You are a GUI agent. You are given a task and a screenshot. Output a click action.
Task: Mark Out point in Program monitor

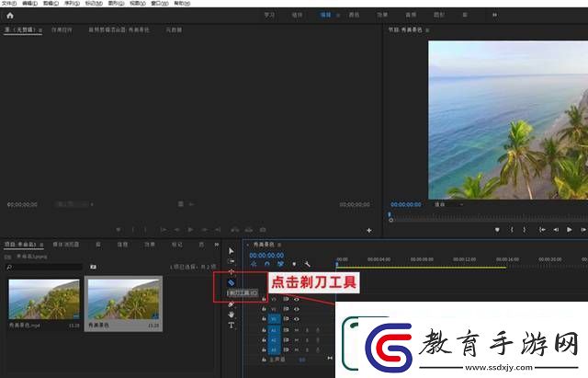pos(525,229)
